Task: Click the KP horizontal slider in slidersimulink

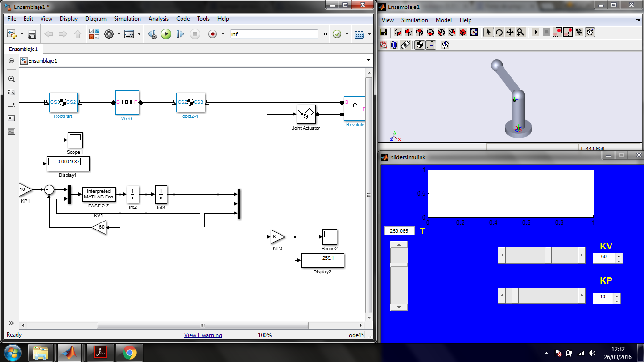Action: pos(542,296)
